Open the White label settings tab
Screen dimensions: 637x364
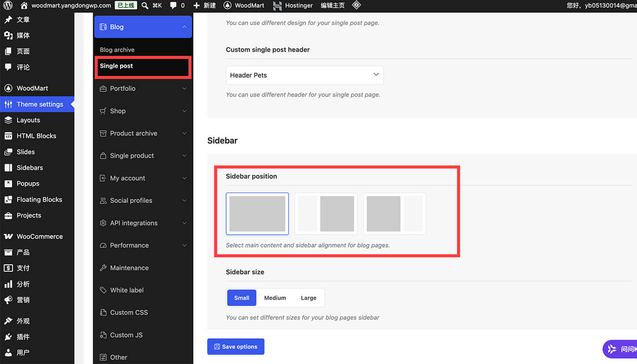coord(143,290)
